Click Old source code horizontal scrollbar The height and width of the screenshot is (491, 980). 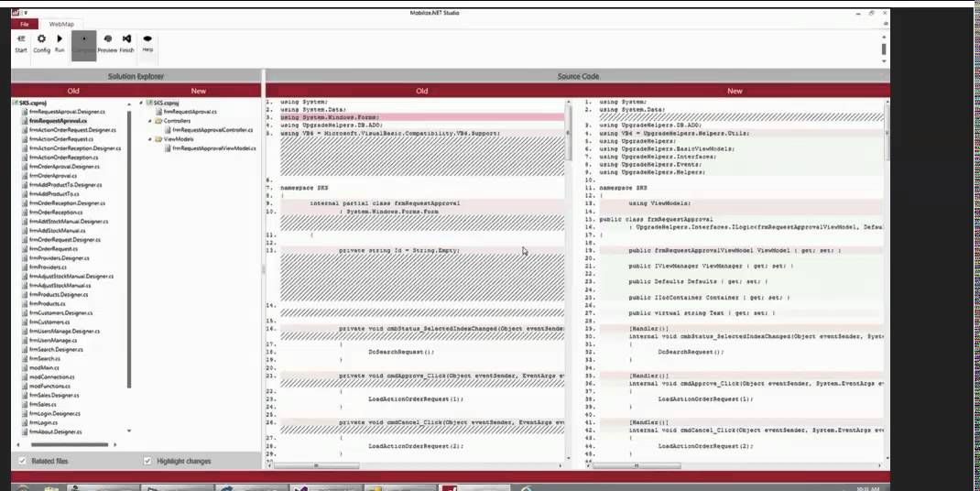317,466
